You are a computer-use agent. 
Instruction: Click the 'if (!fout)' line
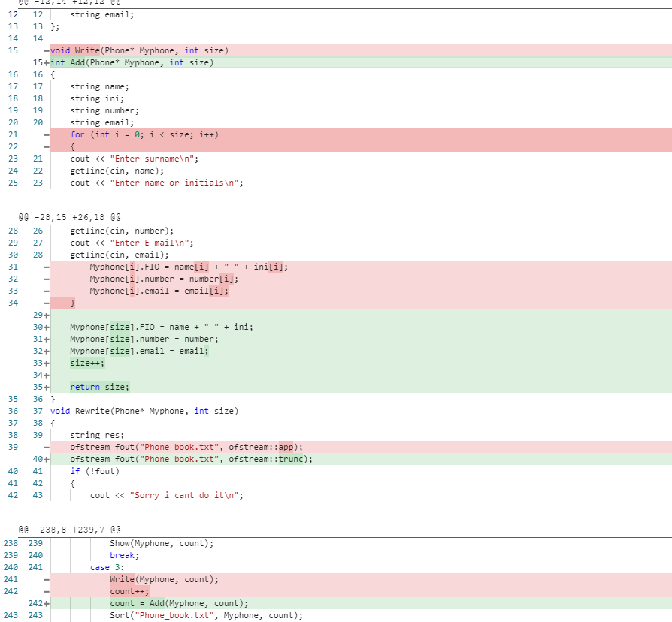[95, 471]
